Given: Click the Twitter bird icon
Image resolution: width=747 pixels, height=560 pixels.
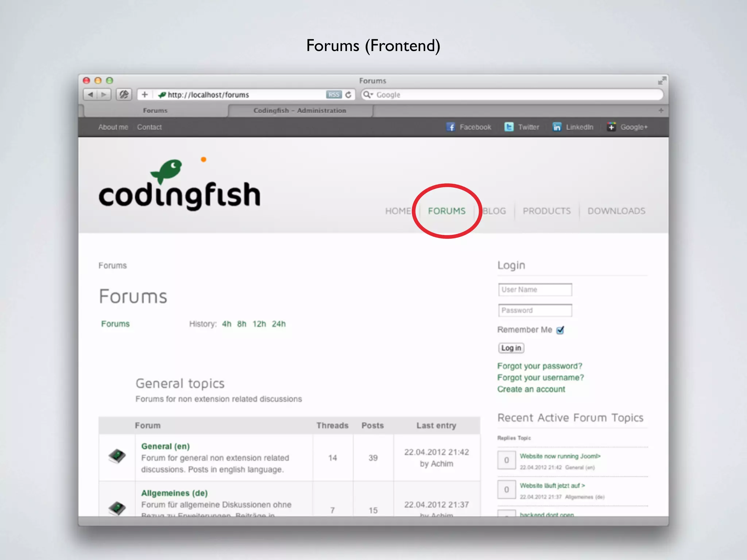Looking at the screenshot, I should [x=509, y=127].
